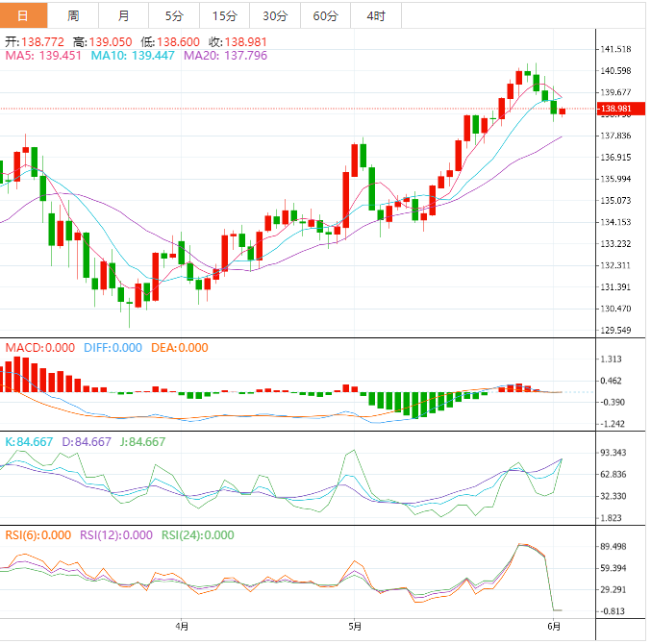Switch to the 日 daily chart tab

click(x=24, y=15)
